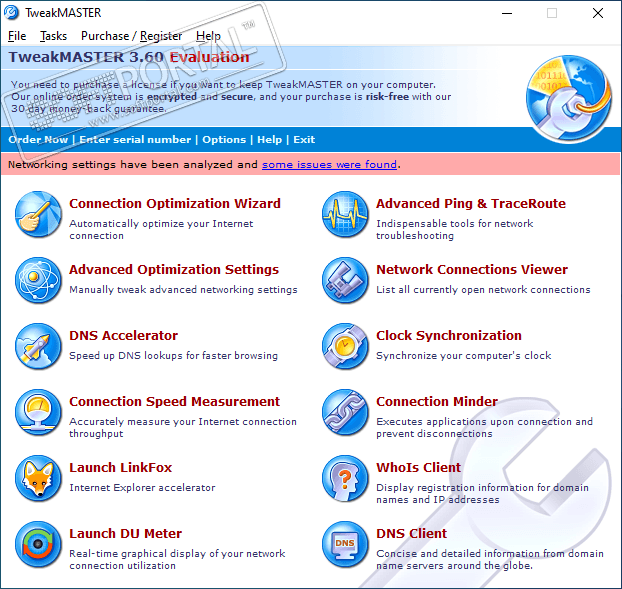
Task: Click Exit in the blue navigation bar
Action: point(304,140)
